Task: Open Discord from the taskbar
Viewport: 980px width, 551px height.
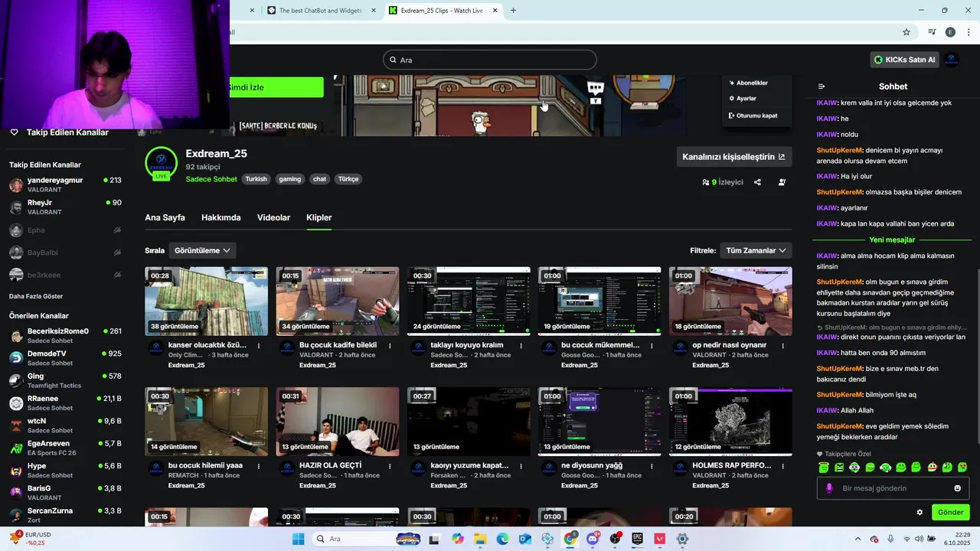Action: coord(593,539)
